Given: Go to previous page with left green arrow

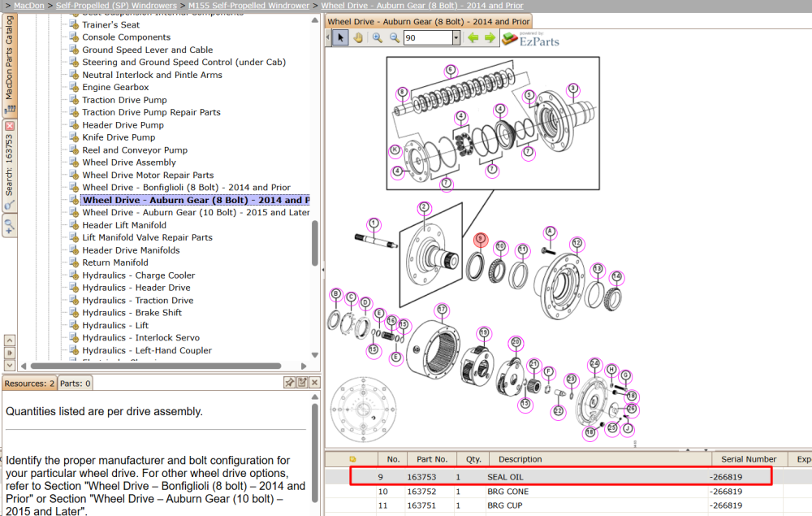Looking at the screenshot, I should pos(473,38).
